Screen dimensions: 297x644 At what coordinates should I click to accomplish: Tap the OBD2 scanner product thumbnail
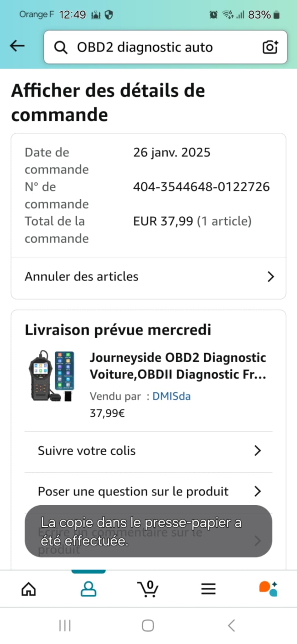pyautogui.click(x=52, y=376)
